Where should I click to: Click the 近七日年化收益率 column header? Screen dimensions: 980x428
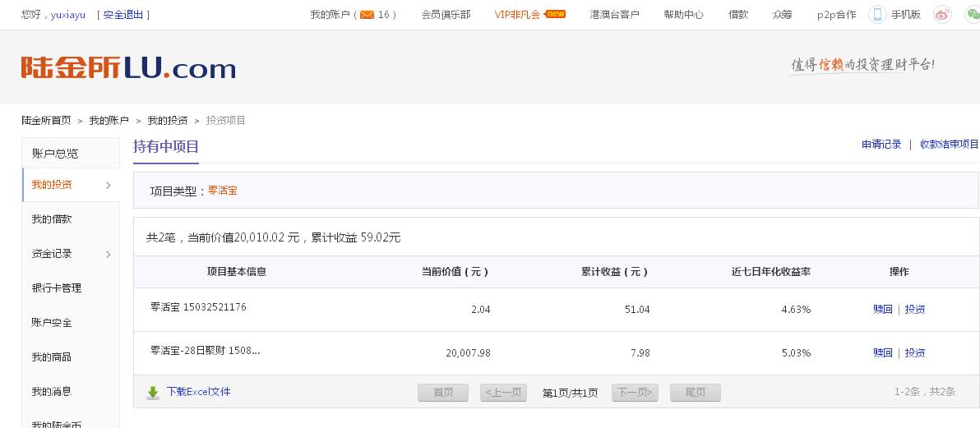(x=771, y=272)
